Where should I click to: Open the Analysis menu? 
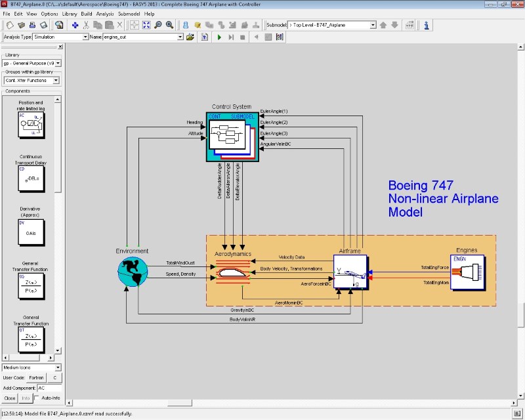coord(105,14)
